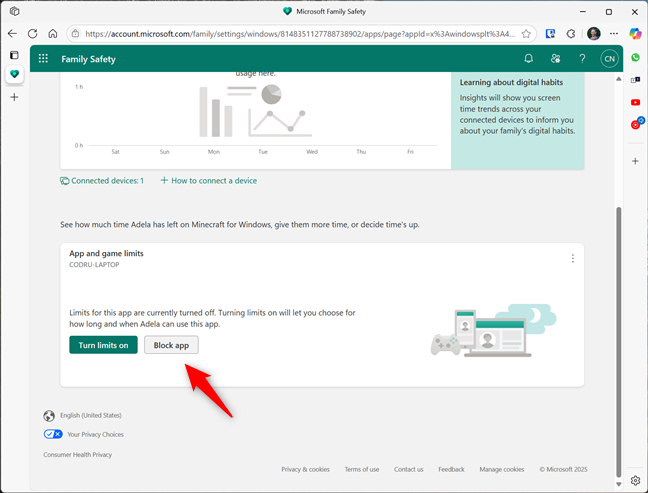Open WhatsApp in the Edge sidebar

tap(636, 58)
